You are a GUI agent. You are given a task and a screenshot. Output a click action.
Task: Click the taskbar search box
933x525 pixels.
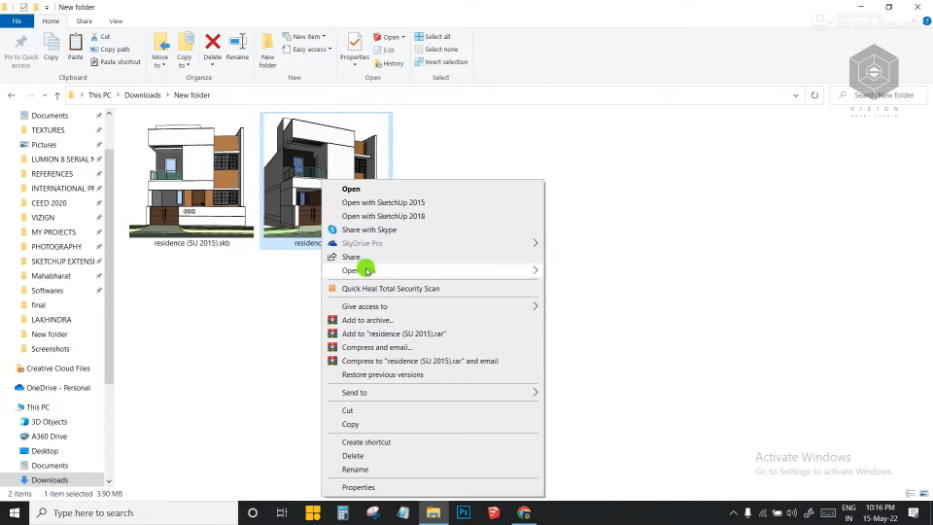pos(133,512)
